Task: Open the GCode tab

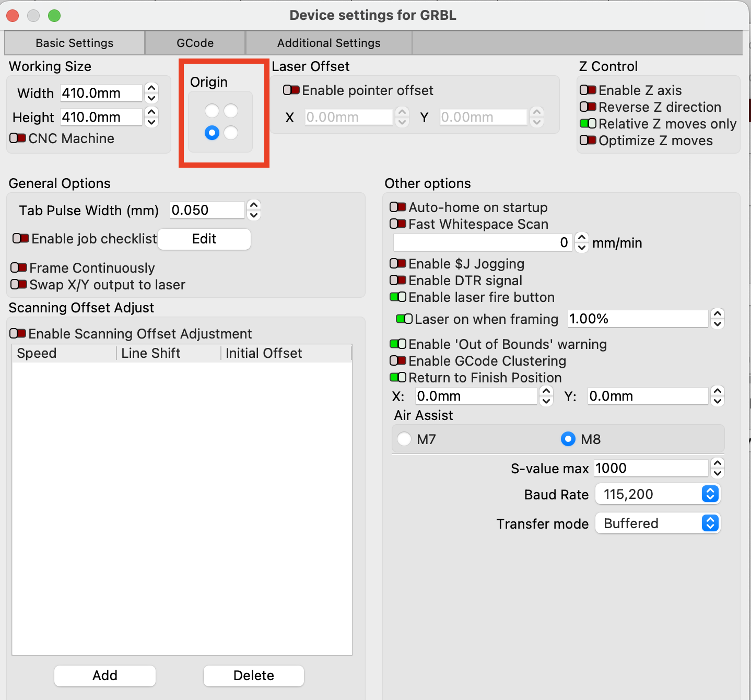Action: pos(195,43)
